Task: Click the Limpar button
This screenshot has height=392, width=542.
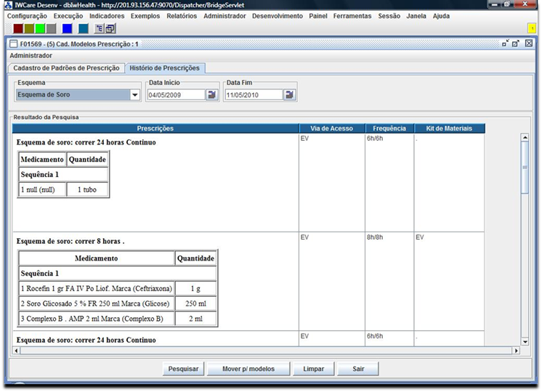Action: pyautogui.click(x=313, y=369)
